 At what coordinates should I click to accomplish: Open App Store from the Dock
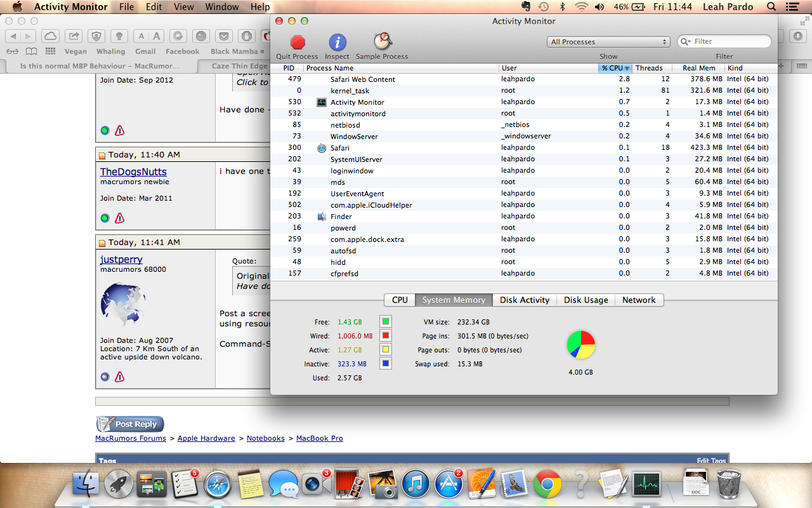[449, 485]
